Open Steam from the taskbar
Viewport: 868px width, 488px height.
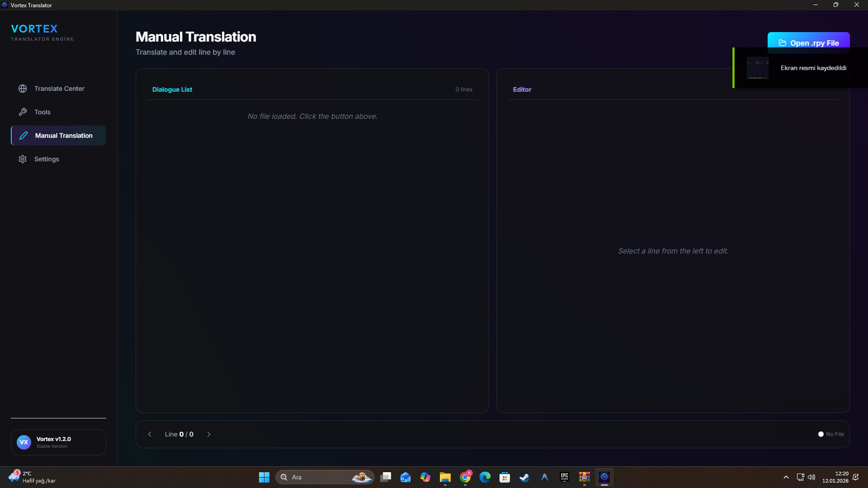525,477
